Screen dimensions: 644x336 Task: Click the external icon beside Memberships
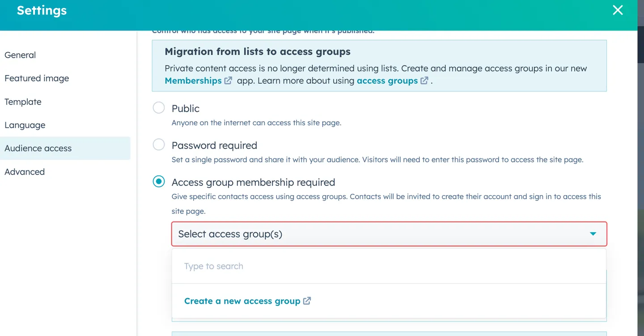tap(228, 81)
